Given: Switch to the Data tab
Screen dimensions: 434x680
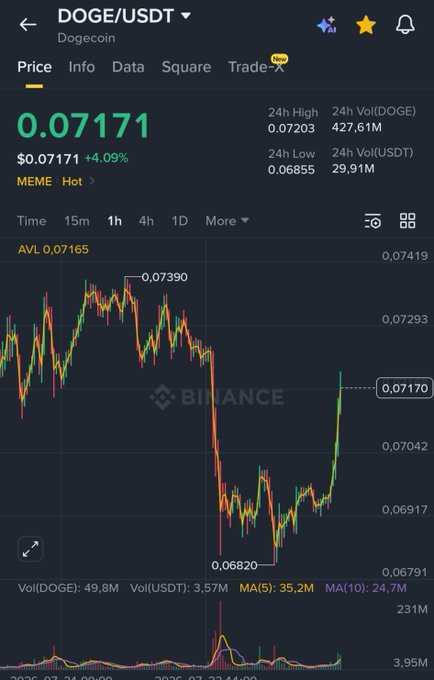Looking at the screenshot, I should point(128,67).
